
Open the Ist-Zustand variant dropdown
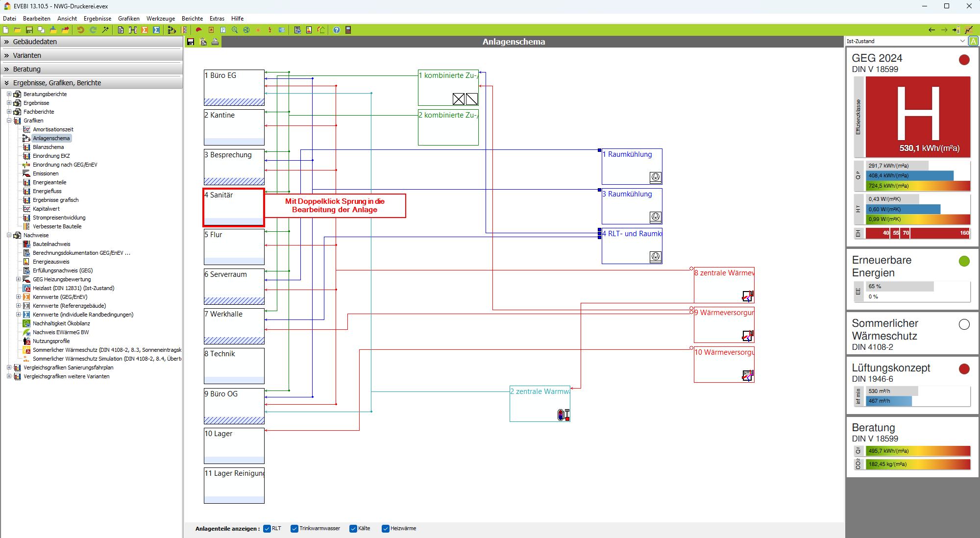[x=962, y=41]
